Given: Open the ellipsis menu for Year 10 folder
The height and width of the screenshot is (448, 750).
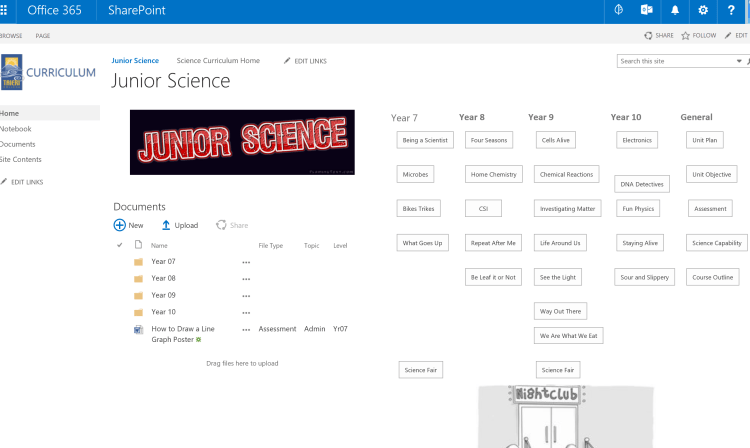Looking at the screenshot, I should (x=246, y=313).
